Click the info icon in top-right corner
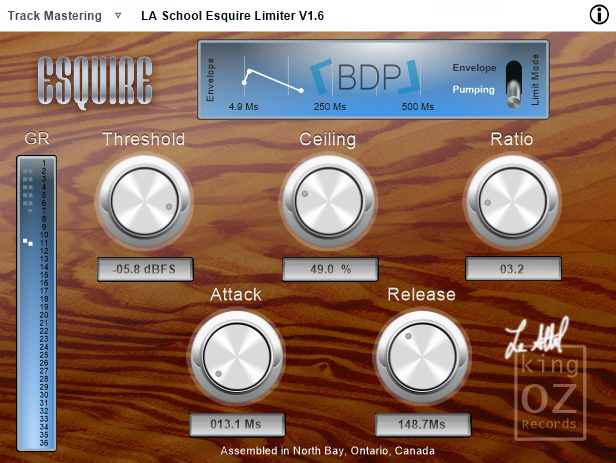Image resolution: width=616 pixels, height=463 pixels. pos(599,15)
